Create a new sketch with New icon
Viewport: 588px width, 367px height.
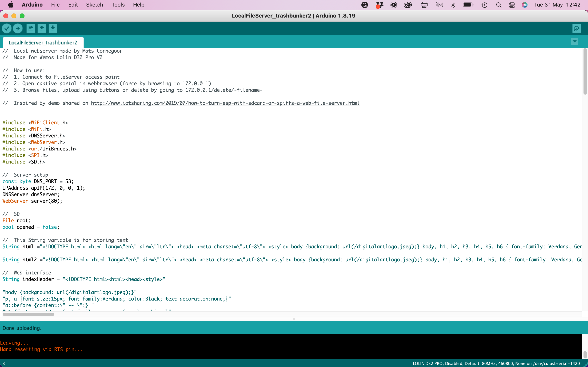[x=31, y=28]
